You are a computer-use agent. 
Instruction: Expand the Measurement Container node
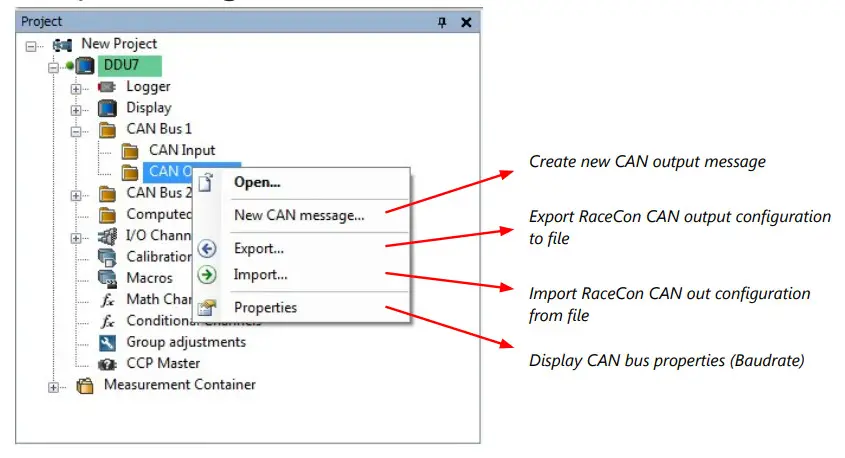coord(53,387)
